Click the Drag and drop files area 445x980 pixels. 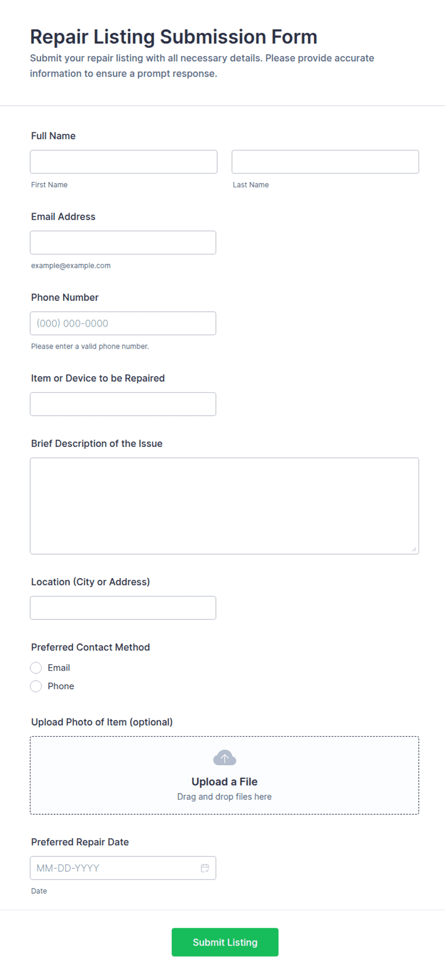click(224, 775)
